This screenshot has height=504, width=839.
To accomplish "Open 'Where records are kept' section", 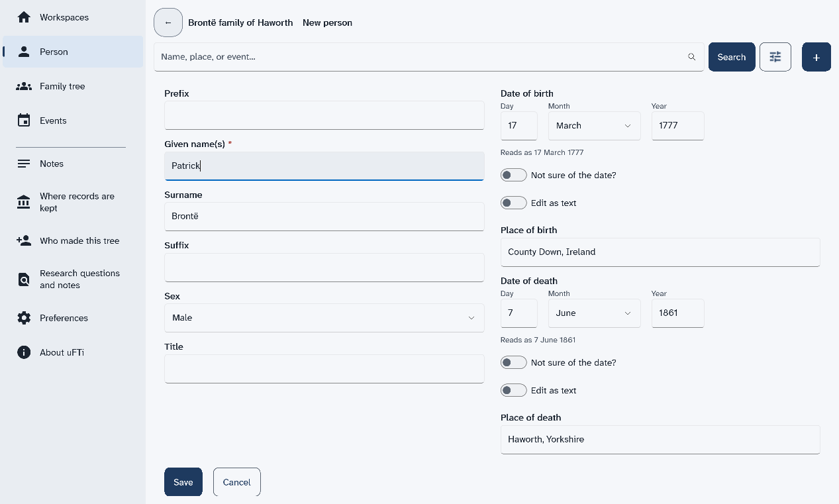I will point(73,202).
